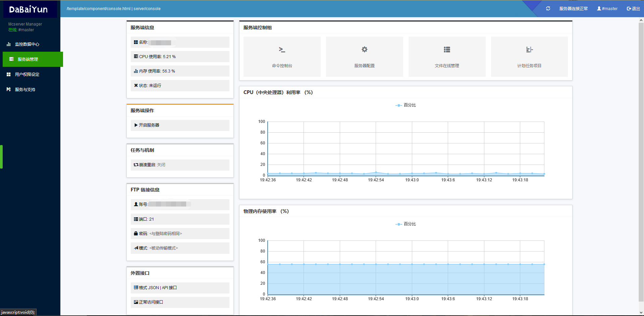This screenshot has width=644, height=316.
Task: Click the DaBaiYun logo
Action: point(29,9)
